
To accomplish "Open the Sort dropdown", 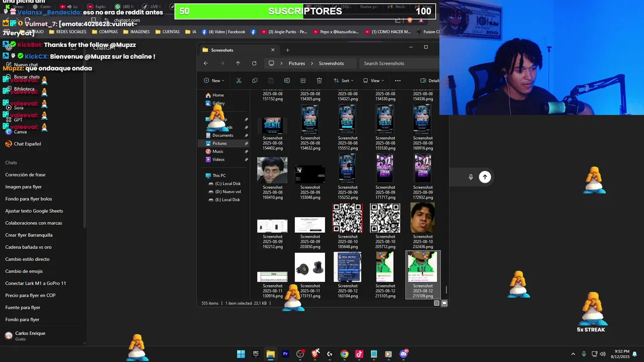I will point(343,80).
